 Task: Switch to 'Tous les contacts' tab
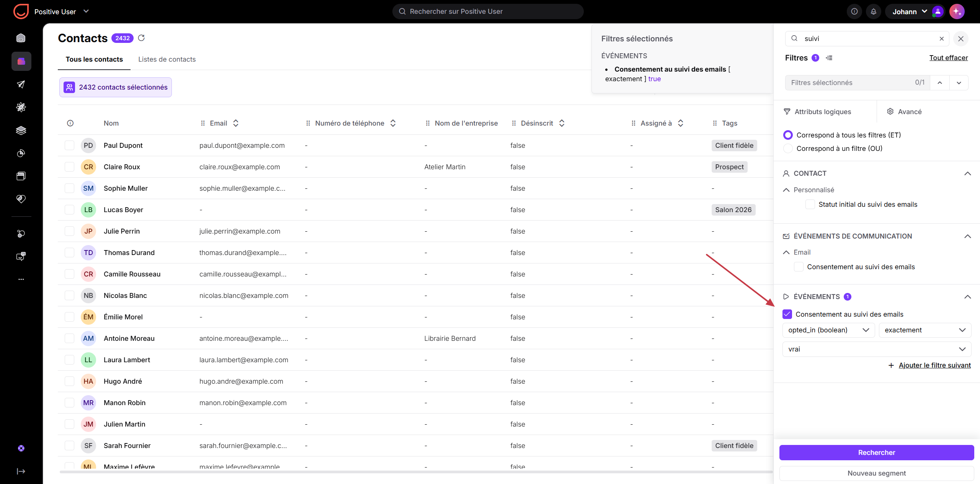click(x=94, y=59)
